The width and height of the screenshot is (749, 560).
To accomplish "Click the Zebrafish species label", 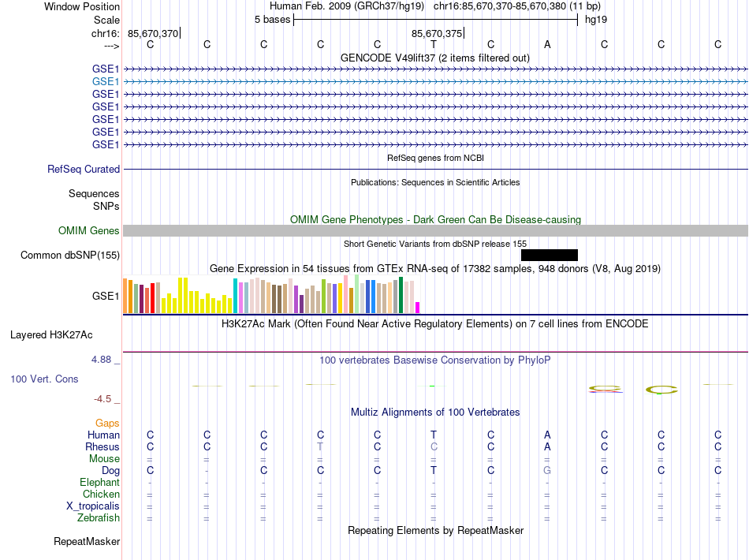I will 99,518.
